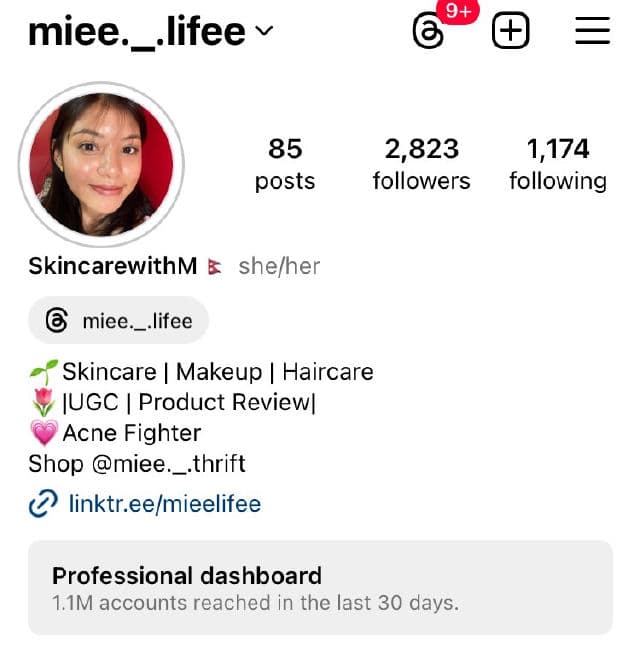Tap the red 9+ notification badge
640x645 pixels.
(458, 11)
